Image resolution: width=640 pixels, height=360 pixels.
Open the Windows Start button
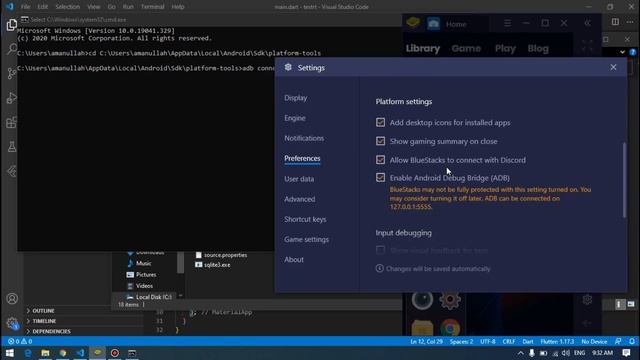(10, 353)
